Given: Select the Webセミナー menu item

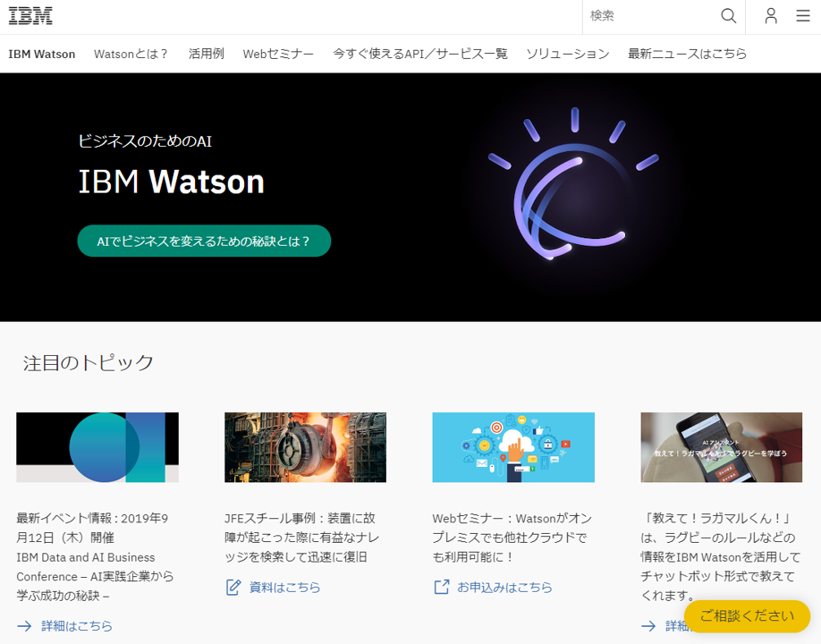Looking at the screenshot, I should (x=278, y=54).
